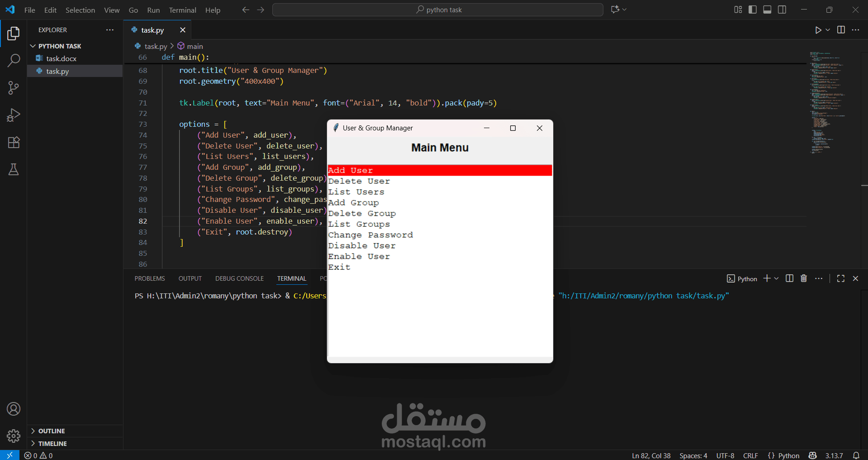This screenshot has width=868, height=460.
Task: Open the remote window indicator
Action: (9, 455)
